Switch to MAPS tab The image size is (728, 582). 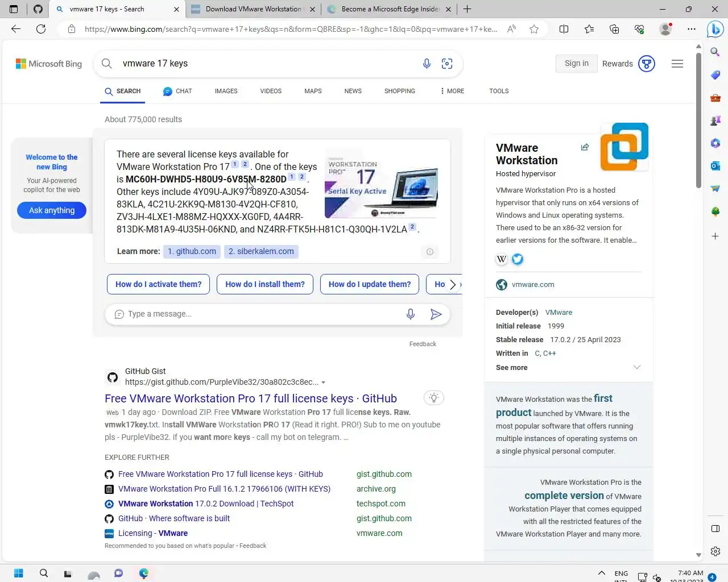coord(313,91)
